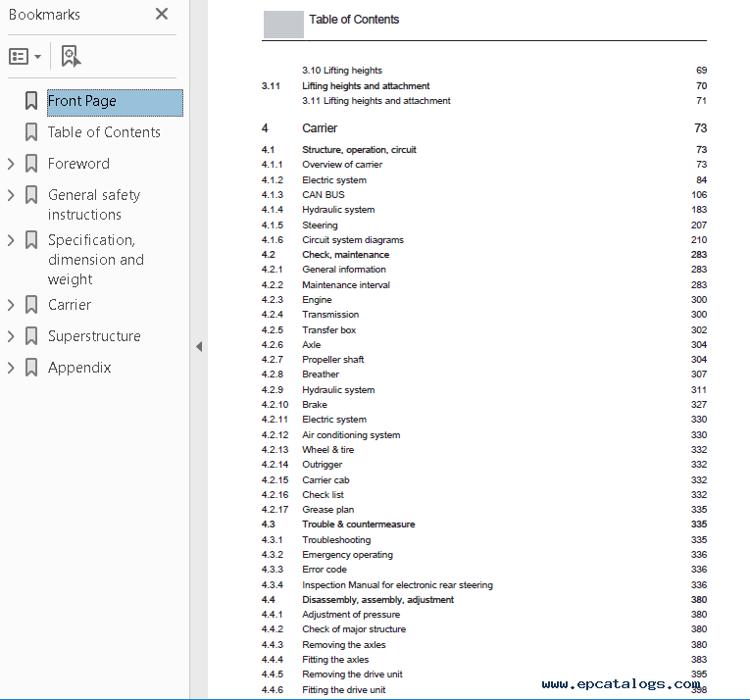Click the Table of Contents bookmark icon

coord(31,132)
